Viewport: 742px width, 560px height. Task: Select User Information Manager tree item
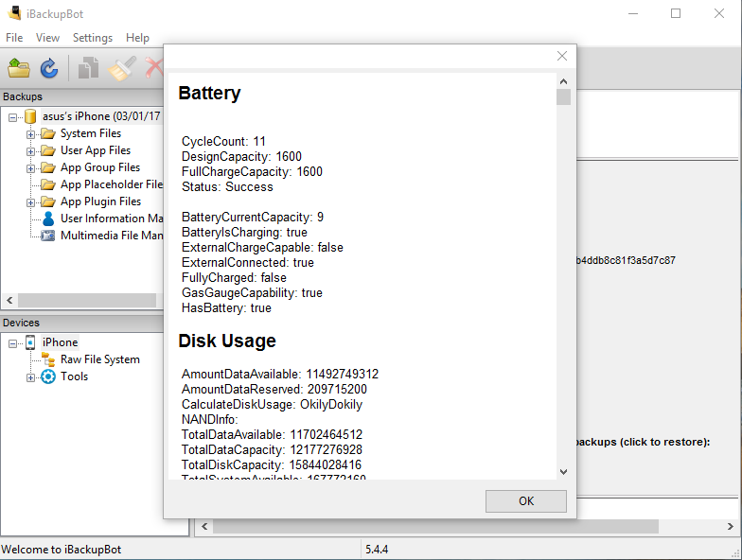112,219
